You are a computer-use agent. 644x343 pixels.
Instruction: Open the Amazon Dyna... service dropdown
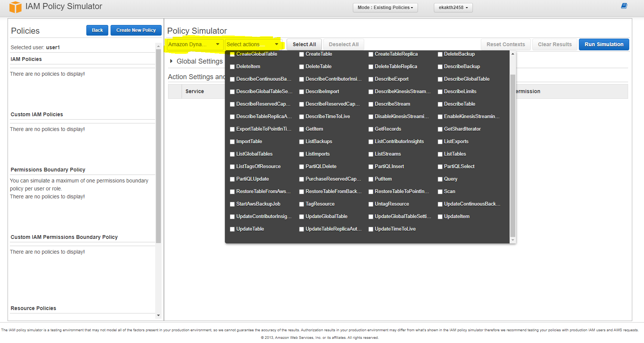tap(195, 44)
